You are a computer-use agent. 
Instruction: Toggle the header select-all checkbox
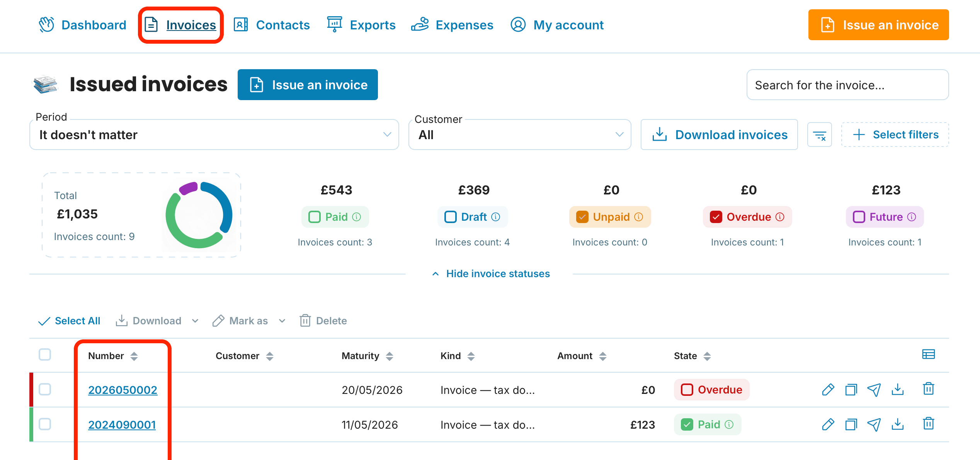(x=45, y=354)
